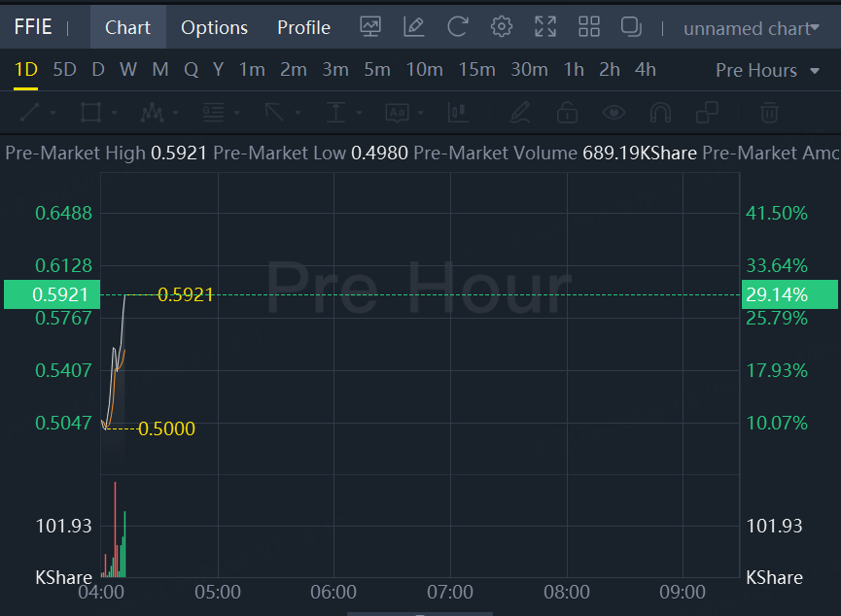
Task: Click the 29.14% percentage label
Action: click(x=789, y=294)
